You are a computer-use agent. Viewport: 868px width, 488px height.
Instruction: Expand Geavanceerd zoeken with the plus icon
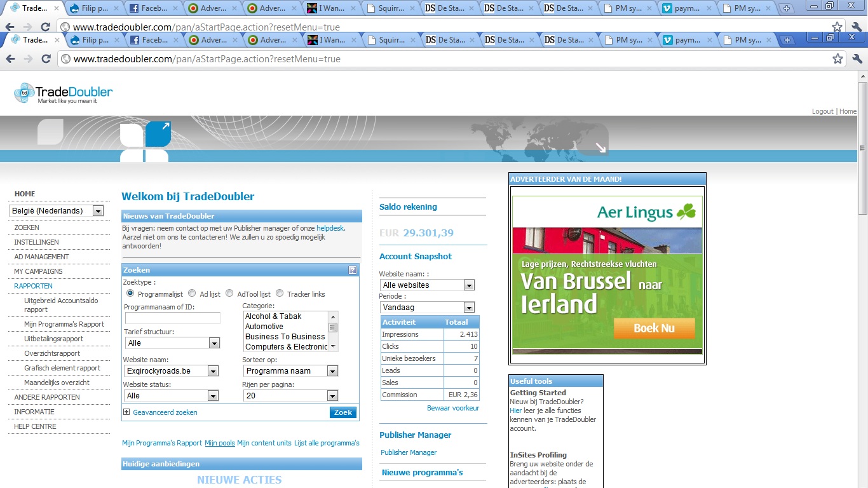[x=126, y=412]
